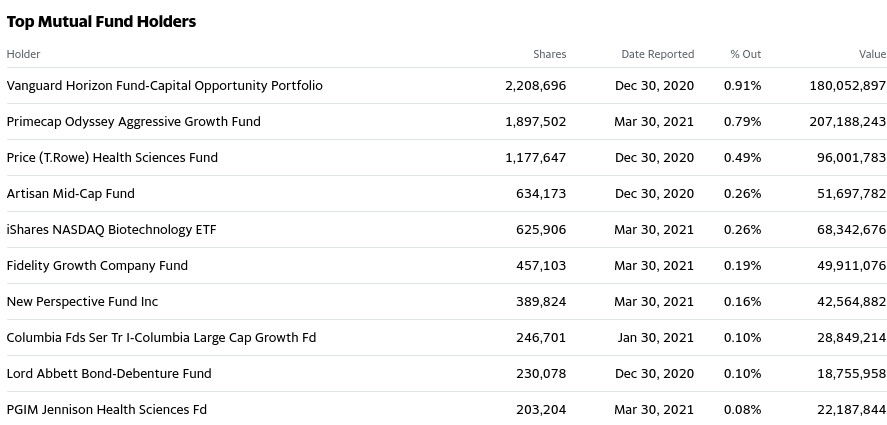
Task: Select Price (T.Rowe) Health Sciences Fund
Action: [x=112, y=158]
